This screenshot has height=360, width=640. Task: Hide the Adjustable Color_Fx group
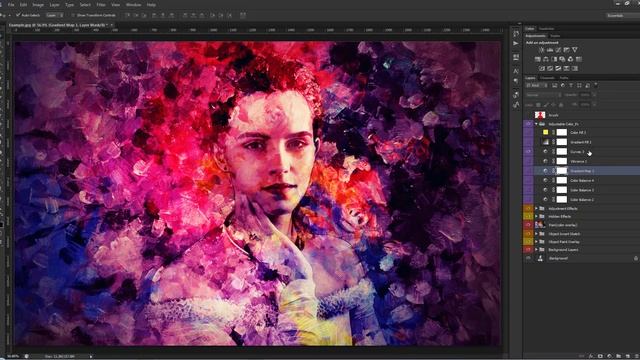click(528, 124)
